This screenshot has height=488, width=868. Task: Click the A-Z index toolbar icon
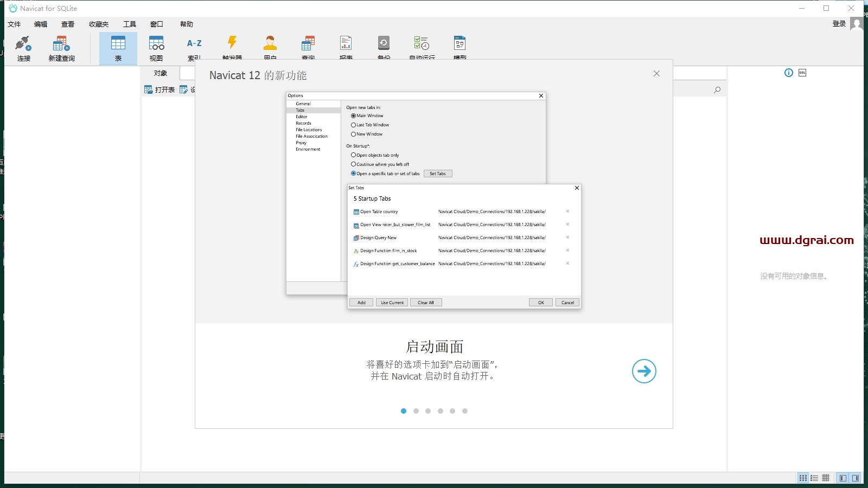[194, 43]
